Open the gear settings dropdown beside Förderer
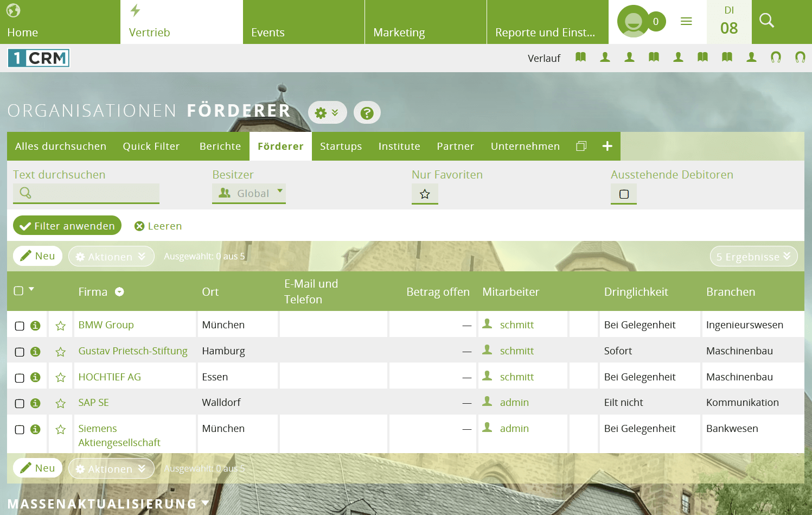This screenshot has height=515, width=812. coord(327,113)
